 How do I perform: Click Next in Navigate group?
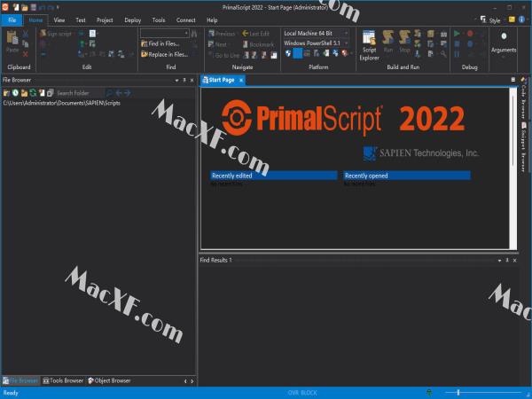tap(217, 44)
